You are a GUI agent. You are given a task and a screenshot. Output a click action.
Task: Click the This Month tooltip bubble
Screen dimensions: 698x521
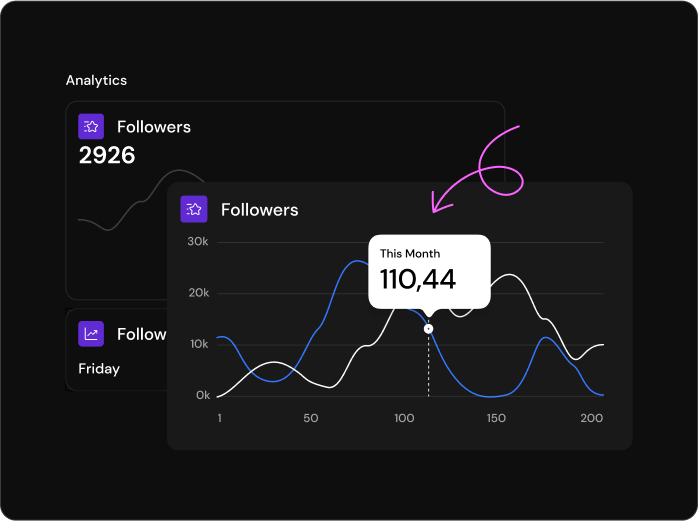429,271
